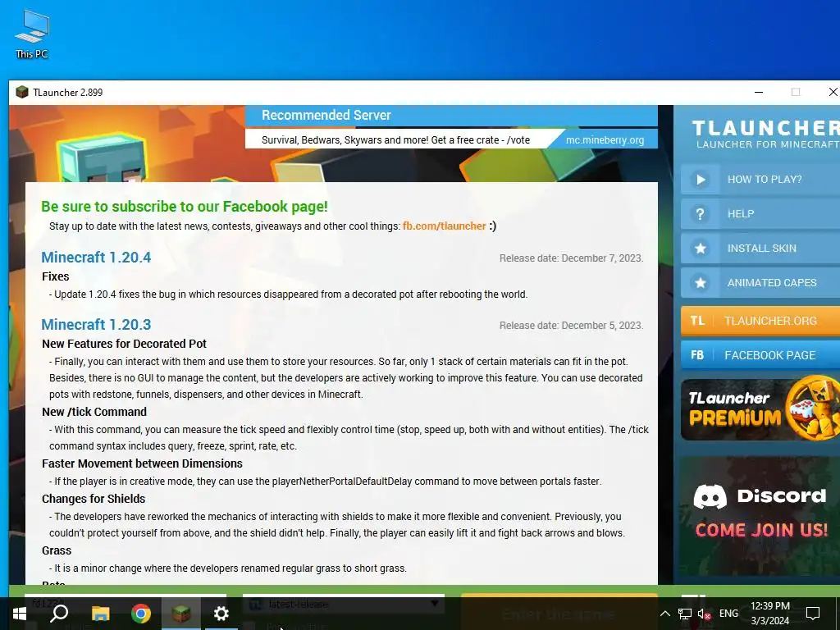Click the Minecraft 1.20.4 heading
The height and width of the screenshot is (630, 840).
(x=96, y=257)
